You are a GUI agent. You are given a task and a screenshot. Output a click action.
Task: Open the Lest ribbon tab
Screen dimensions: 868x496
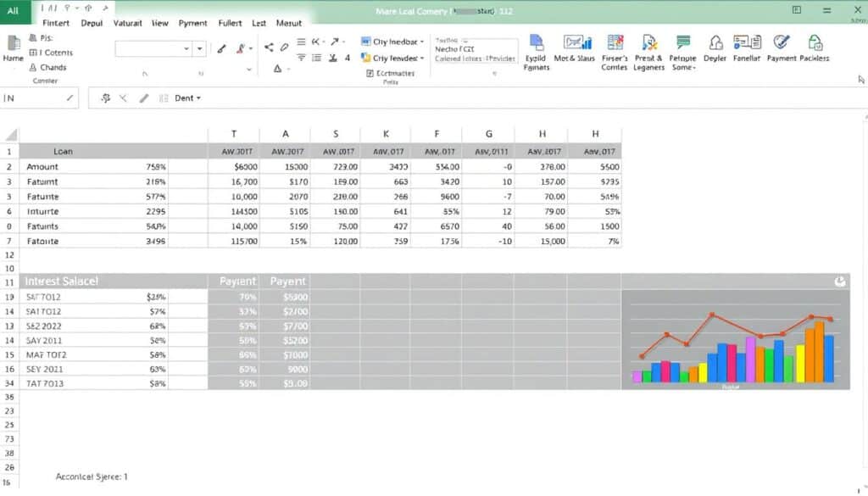click(x=259, y=23)
